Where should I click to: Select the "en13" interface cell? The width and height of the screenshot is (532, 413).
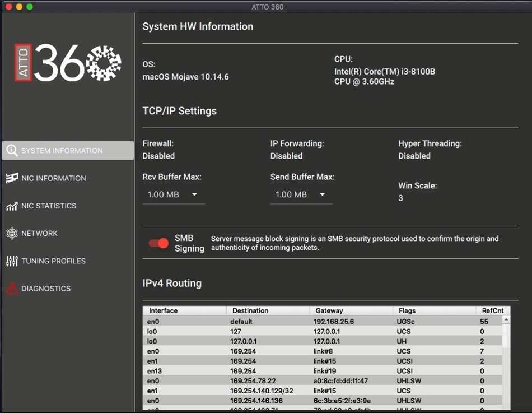[155, 371]
